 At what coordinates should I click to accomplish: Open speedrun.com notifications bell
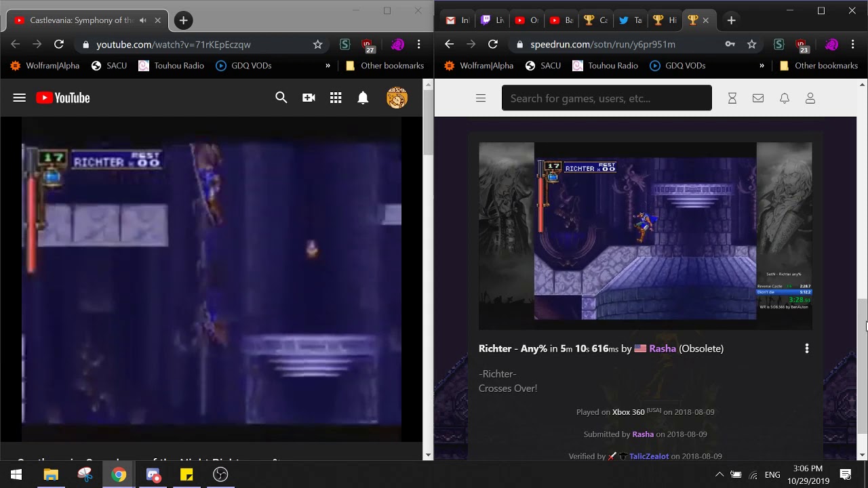tap(785, 98)
